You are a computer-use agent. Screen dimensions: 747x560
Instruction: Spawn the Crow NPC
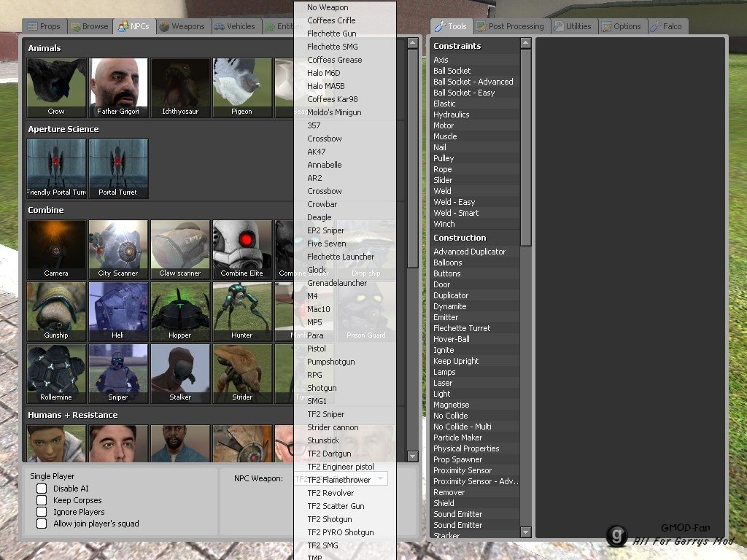(56, 87)
